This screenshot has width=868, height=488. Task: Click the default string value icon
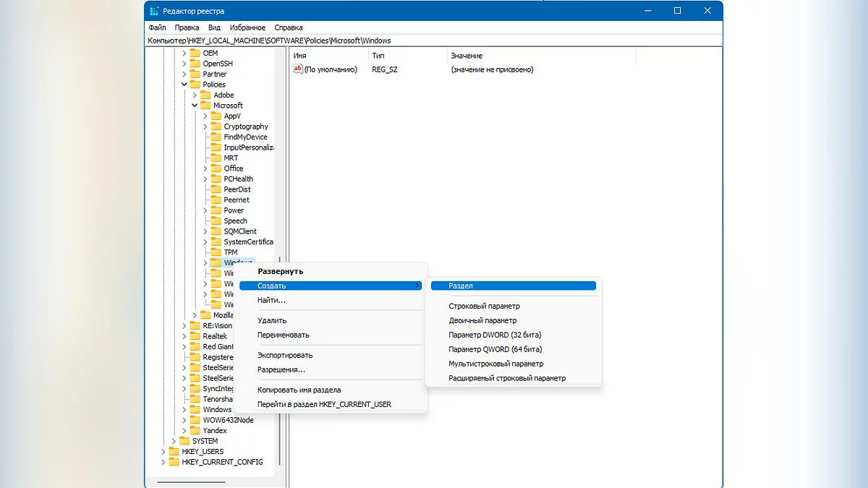297,69
